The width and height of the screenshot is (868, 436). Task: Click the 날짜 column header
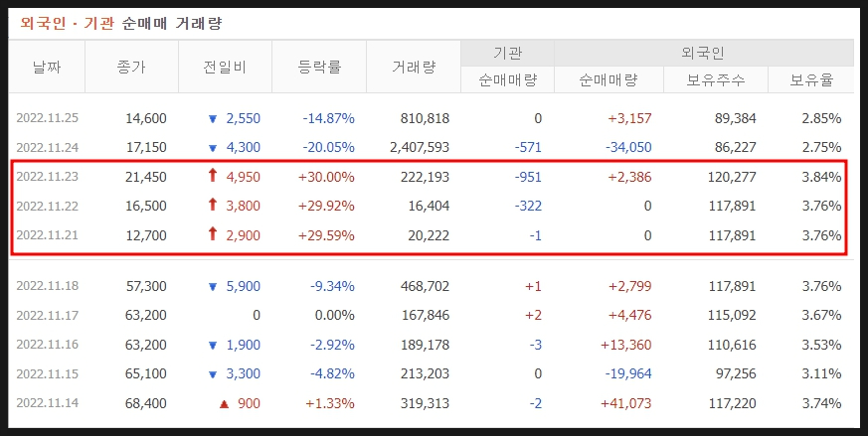47,67
